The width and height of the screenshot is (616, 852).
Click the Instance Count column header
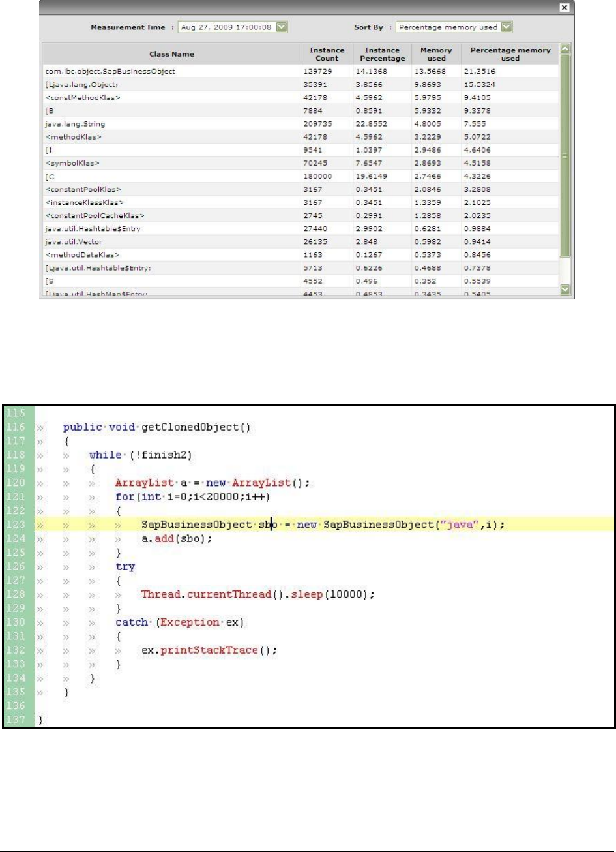[327, 53]
